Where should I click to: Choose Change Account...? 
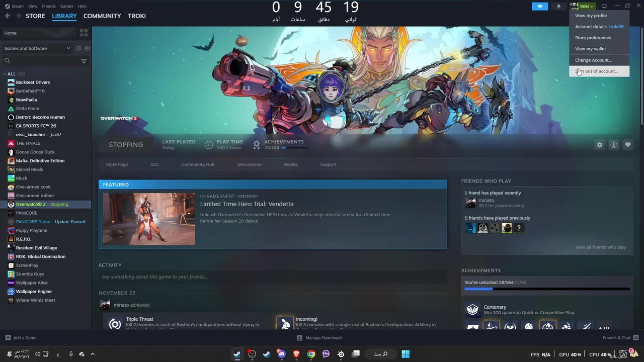(x=599, y=60)
